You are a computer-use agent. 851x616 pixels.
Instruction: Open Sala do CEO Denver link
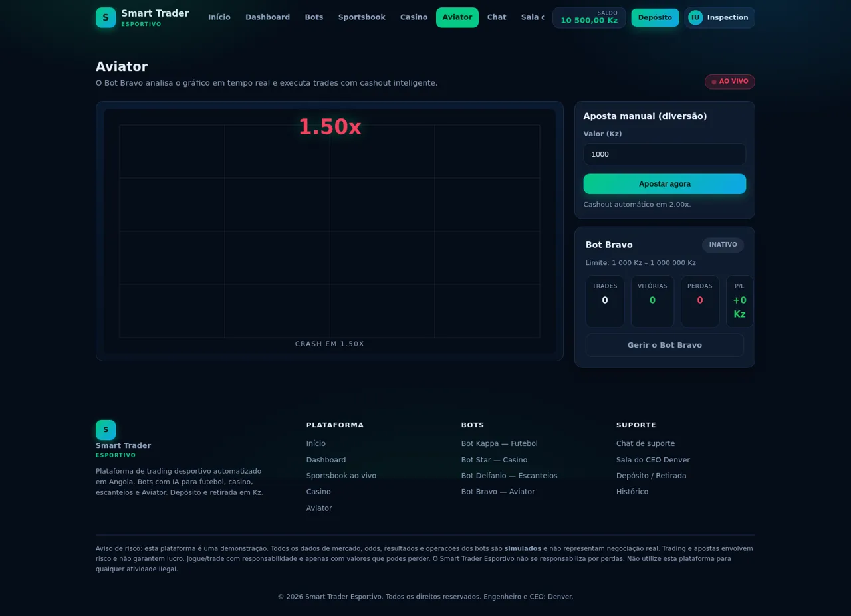click(x=653, y=460)
